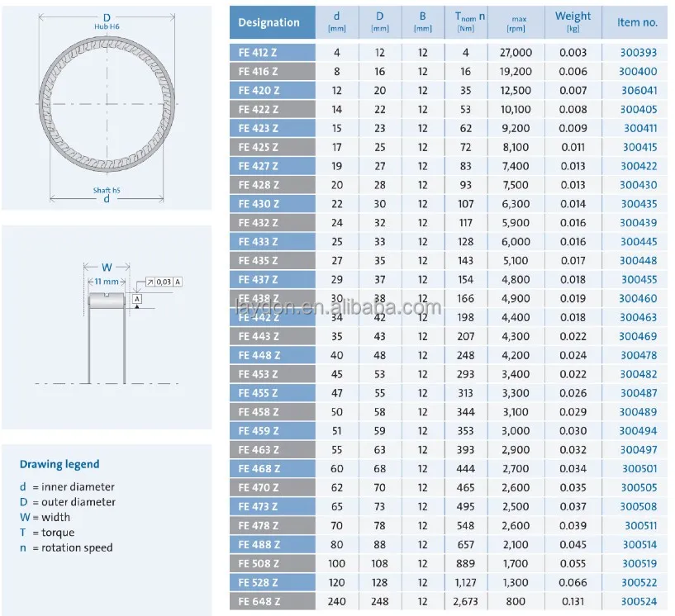The height and width of the screenshot is (616, 675).
Task: Click the Drawing legend heading
Action: [x=59, y=464]
